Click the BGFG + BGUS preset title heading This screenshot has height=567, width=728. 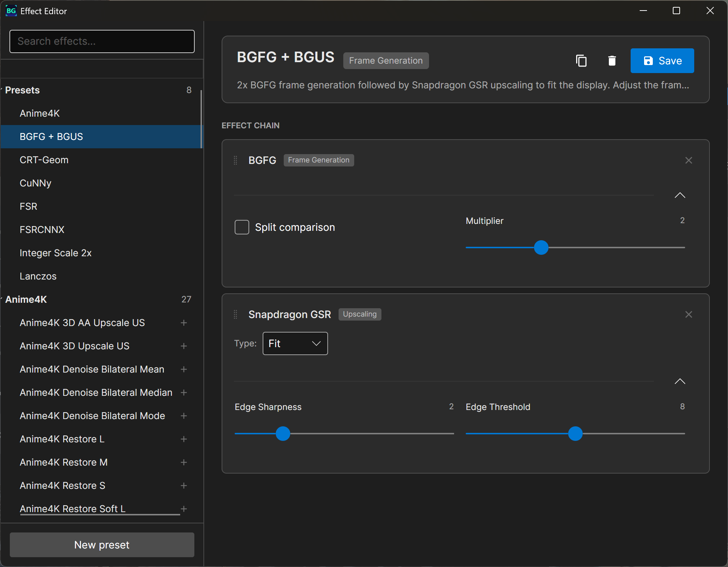[x=285, y=57]
